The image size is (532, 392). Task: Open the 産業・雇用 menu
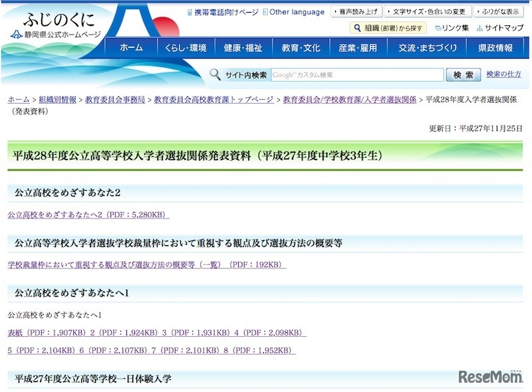click(x=360, y=47)
